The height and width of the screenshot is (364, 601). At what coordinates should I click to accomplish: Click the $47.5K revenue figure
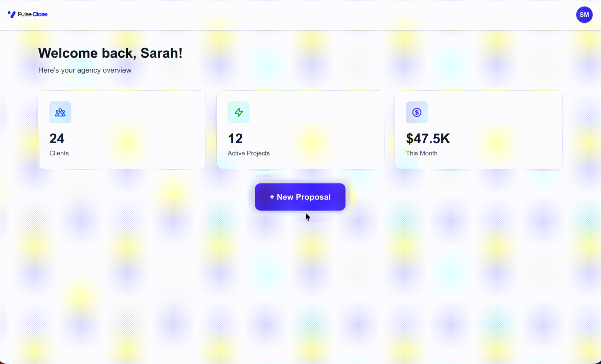click(428, 139)
